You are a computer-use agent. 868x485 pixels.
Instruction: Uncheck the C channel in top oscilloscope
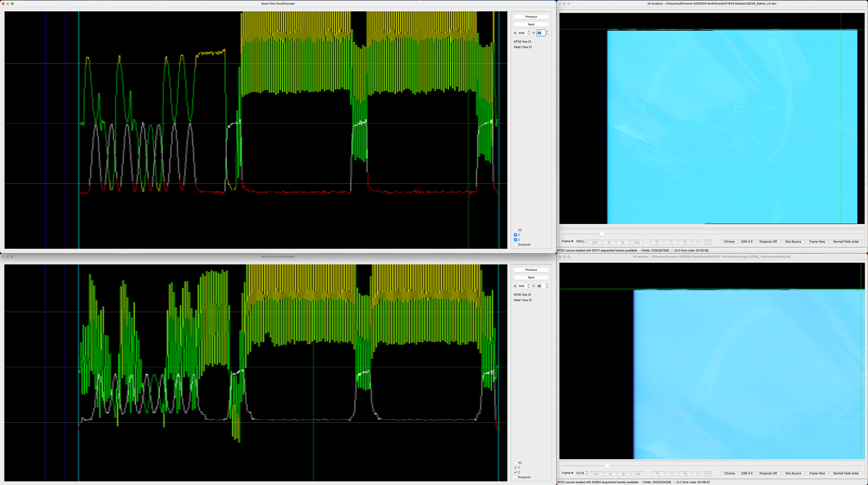tap(515, 240)
